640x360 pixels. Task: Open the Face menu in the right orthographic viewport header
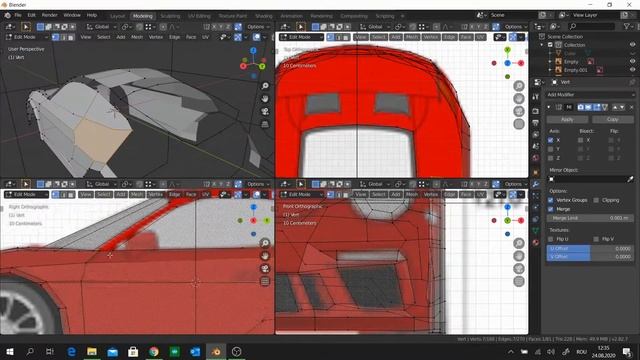[191, 195]
